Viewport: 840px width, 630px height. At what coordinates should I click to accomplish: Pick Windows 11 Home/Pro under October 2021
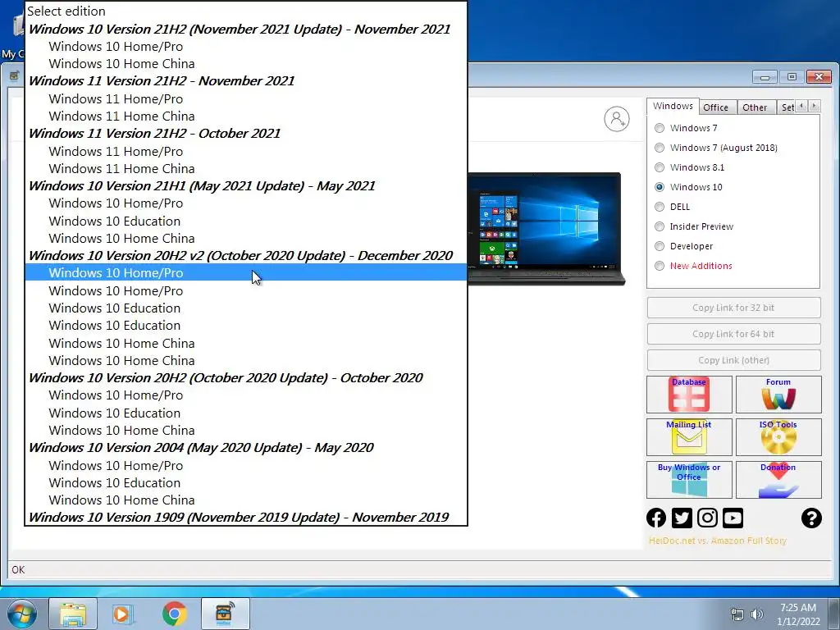pyautogui.click(x=246, y=151)
